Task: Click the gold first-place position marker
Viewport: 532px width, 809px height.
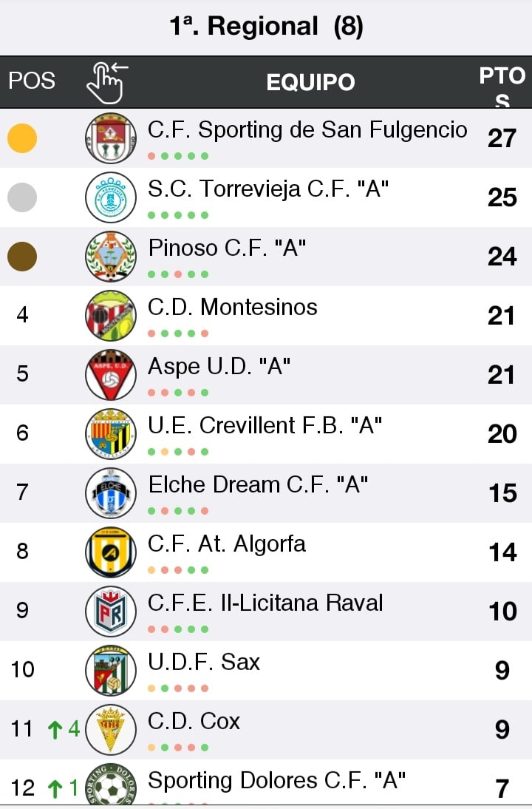Action: 22,138
